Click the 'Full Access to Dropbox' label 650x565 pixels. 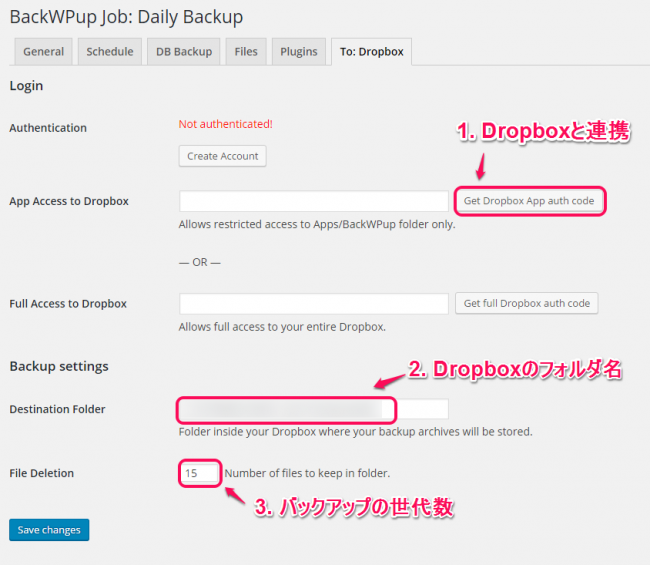click(x=68, y=304)
